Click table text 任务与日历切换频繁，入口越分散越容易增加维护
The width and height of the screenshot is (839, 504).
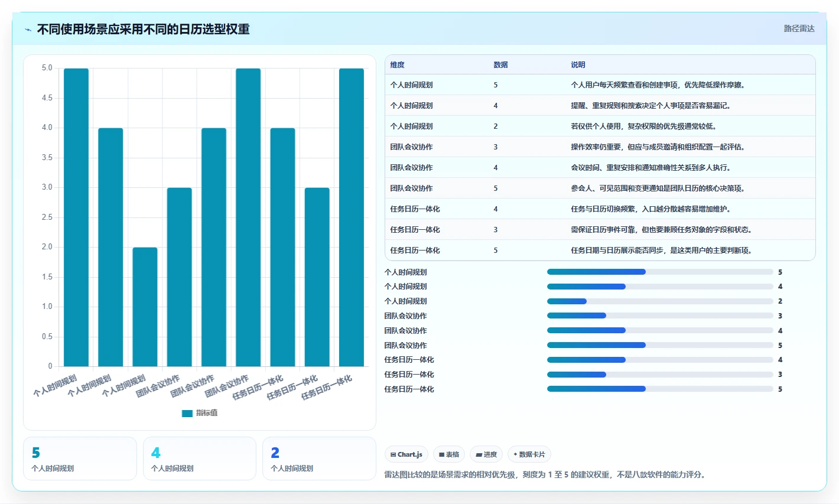(651, 209)
